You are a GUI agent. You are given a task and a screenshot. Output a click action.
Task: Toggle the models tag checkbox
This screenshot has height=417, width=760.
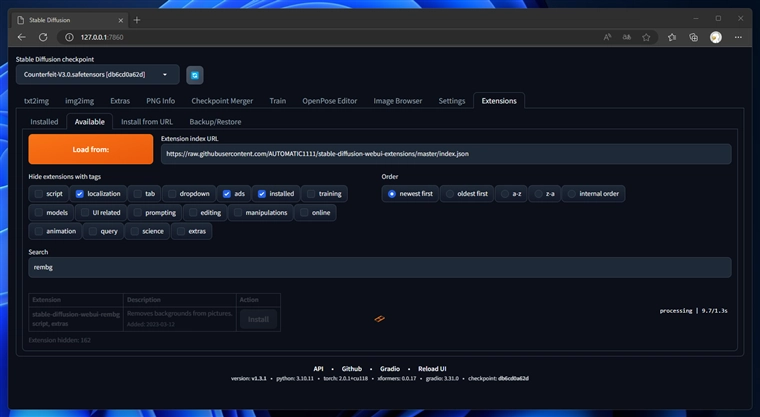(39, 212)
